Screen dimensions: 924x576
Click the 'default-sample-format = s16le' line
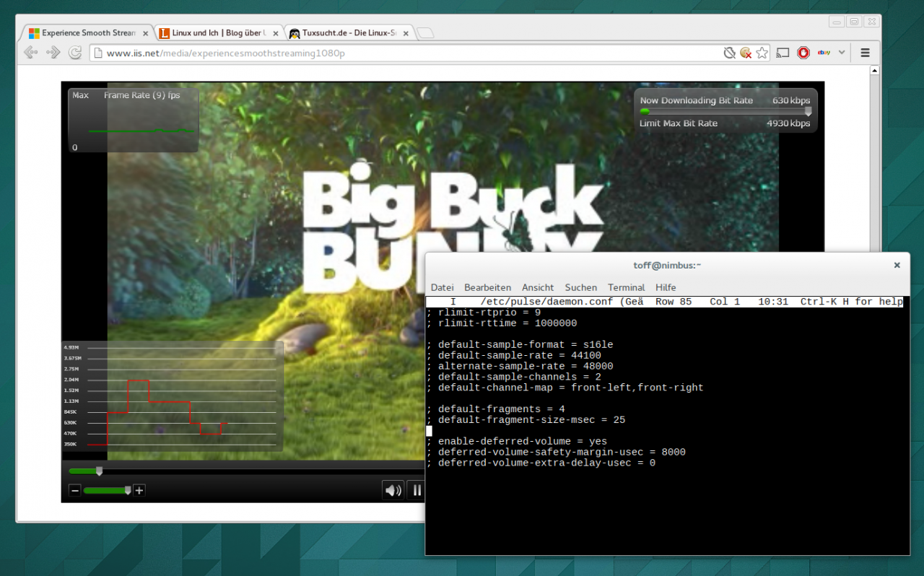[x=520, y=344]
